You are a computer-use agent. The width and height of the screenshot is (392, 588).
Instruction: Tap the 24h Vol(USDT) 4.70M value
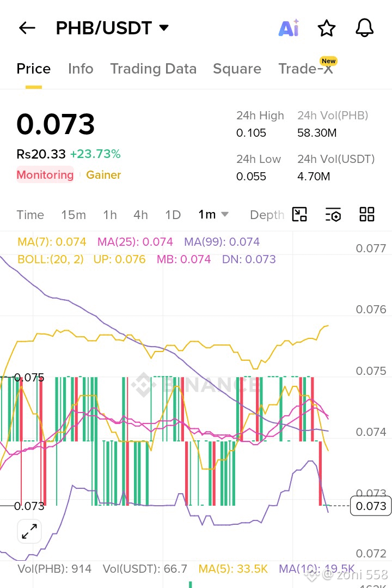click(x=314, y=176)
